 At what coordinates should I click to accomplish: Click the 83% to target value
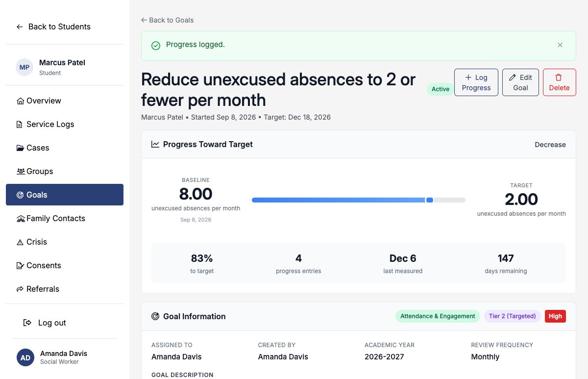tap(202, 258)
